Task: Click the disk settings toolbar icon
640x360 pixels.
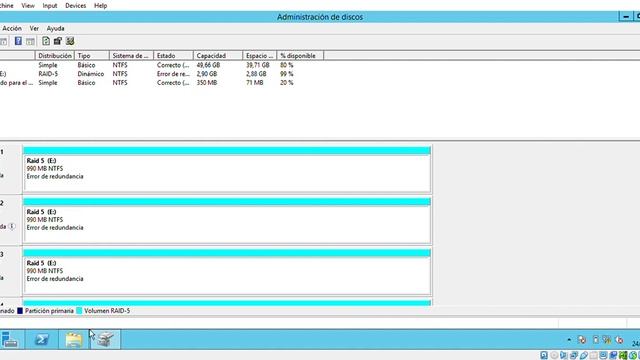Action: (70, 41)
